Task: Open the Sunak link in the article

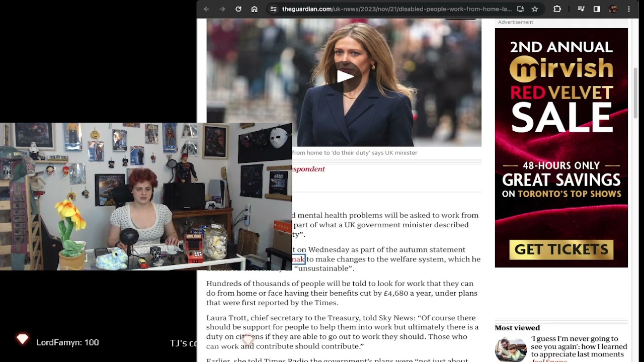Action: click(298, 259)
